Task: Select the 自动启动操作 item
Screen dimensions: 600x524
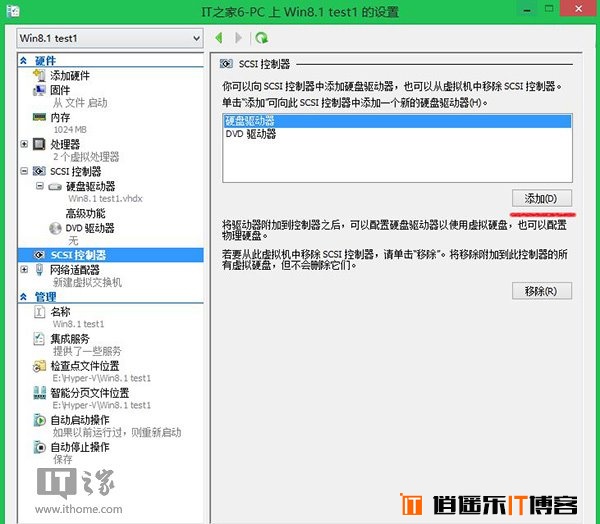Action: tap(80, 420)
